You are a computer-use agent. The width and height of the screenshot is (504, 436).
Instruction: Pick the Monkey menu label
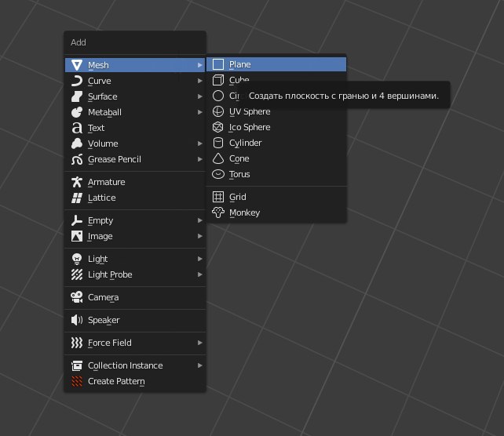click(x=245, y=213)
